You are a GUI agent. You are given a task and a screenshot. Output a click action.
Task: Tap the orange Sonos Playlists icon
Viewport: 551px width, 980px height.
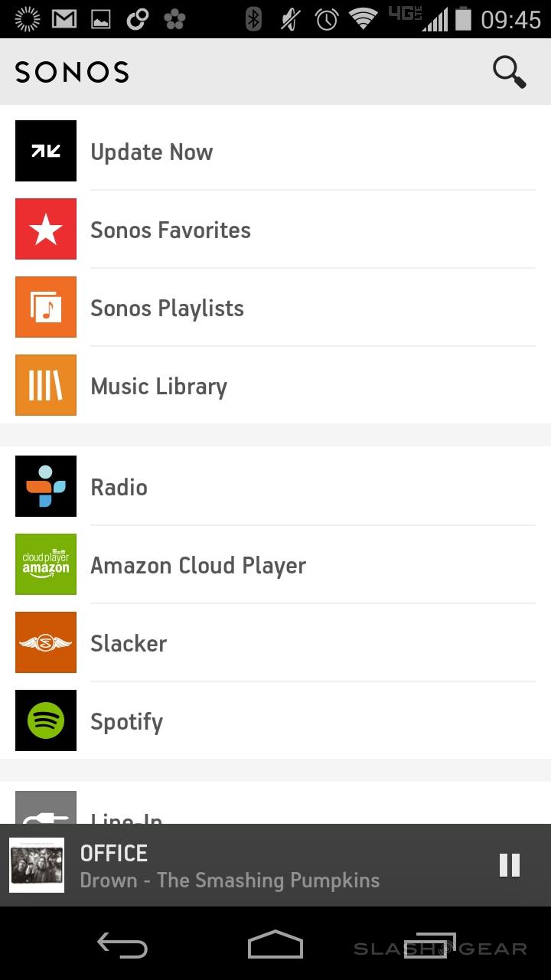(x=46, y=307)
